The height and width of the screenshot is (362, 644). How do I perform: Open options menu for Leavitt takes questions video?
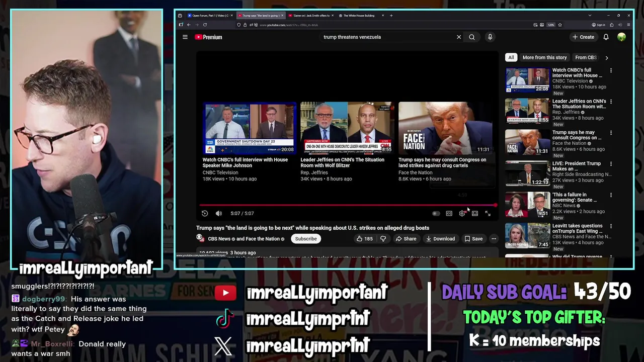(611, 227)
